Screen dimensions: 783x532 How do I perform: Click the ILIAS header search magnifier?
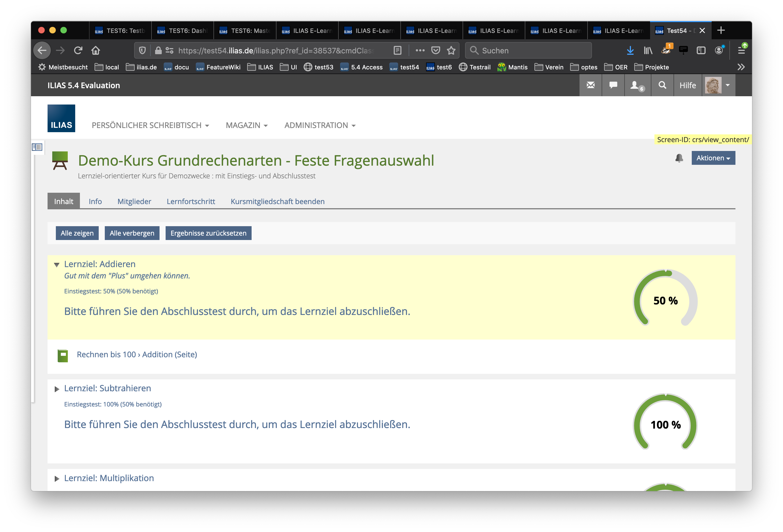(662, 85)
